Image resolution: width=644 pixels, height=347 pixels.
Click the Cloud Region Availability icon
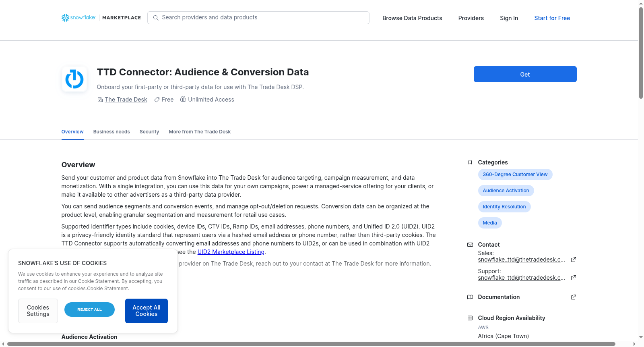(470, 318)
